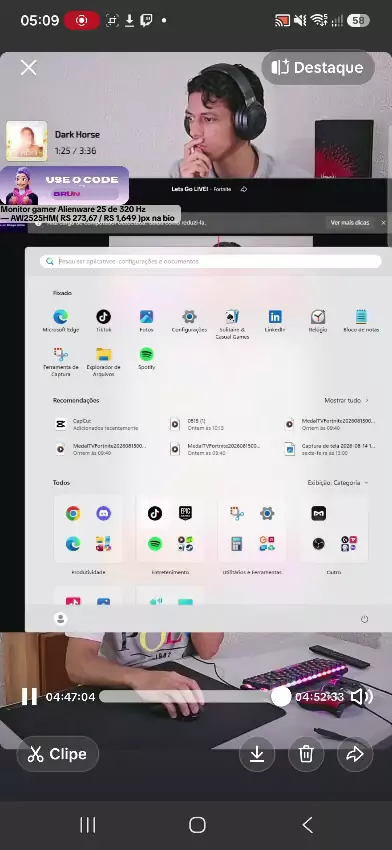392x850 pixels.
Task: Open the Exibição: Categoria dropdown
Action: 338,482
